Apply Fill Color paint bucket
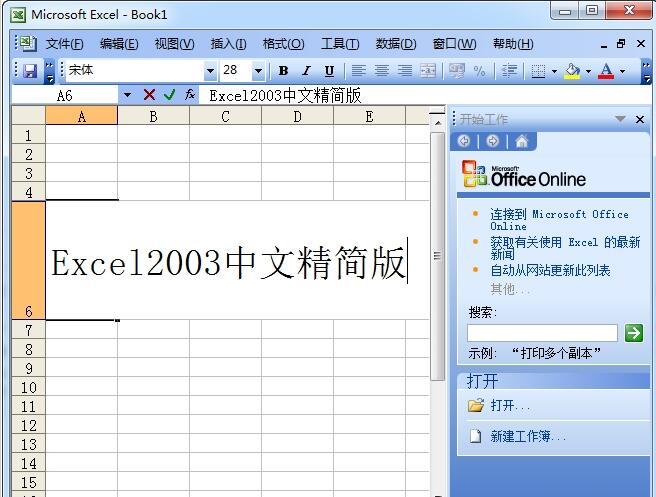This screenshot has width=656, height=497. (572, 71)
